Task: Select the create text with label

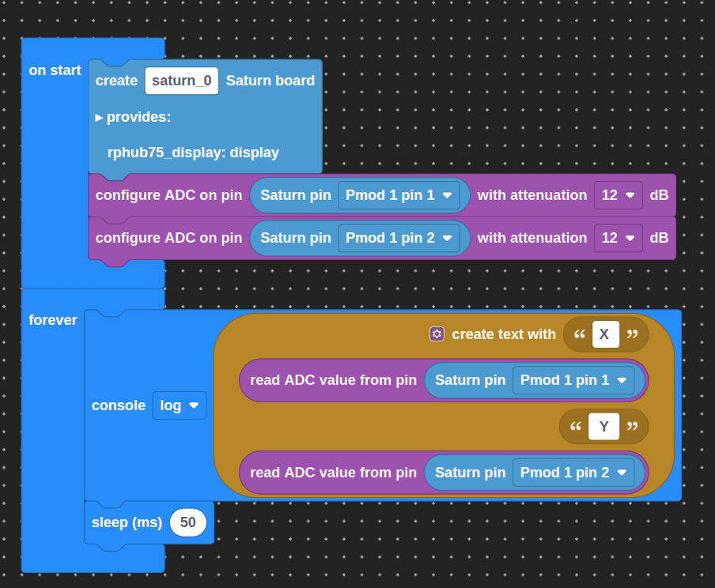Action: coord(504,334)
